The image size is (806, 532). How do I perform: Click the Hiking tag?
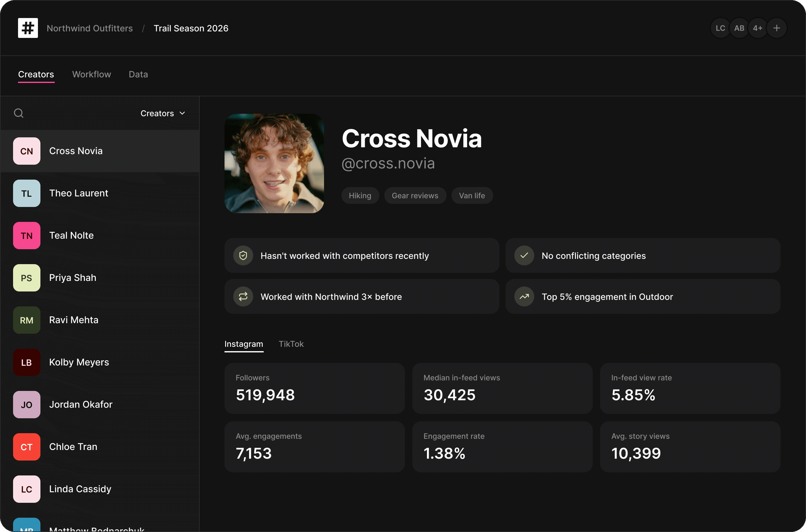click(x=360, y=195)
